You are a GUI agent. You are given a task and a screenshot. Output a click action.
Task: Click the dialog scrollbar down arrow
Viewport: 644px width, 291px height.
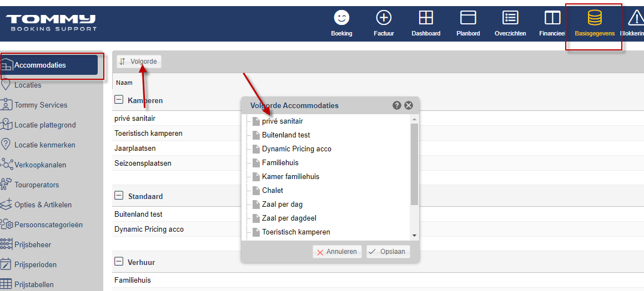click(414, 235)
